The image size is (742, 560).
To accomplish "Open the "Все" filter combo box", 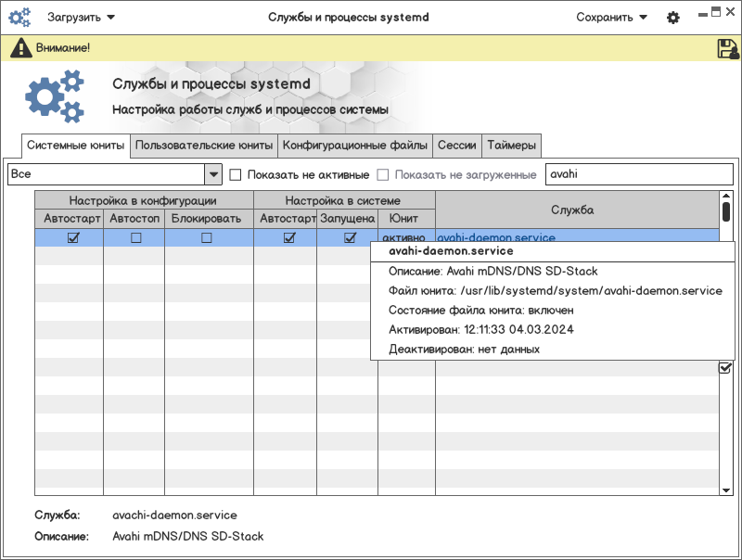I will [x=114, y=174].
